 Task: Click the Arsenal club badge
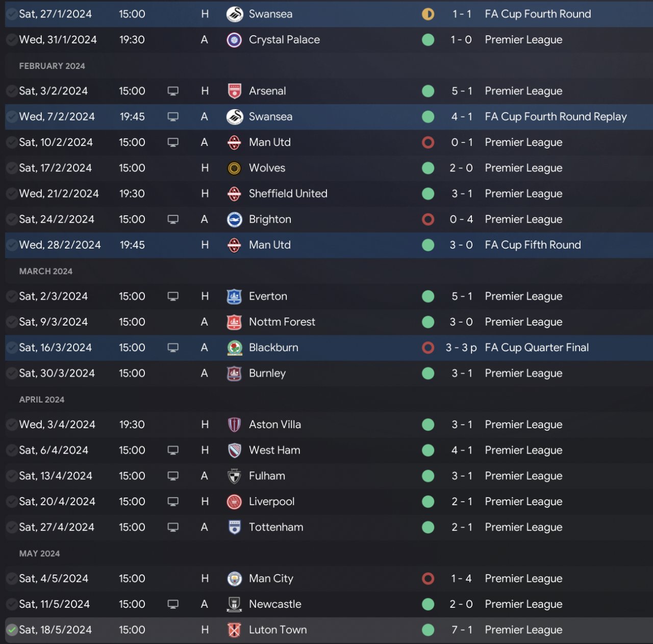(234, 91)
